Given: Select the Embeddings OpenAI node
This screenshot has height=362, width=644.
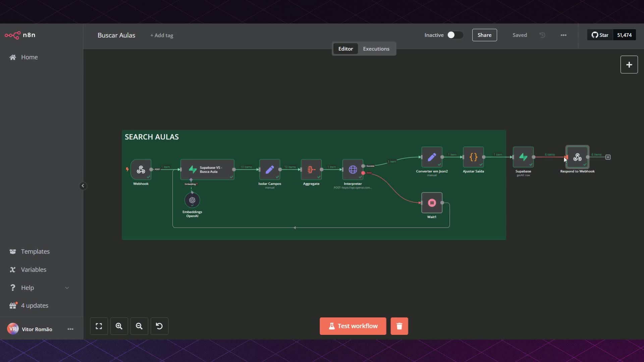Looking at the screenshot, I should [x=192, y=200].
